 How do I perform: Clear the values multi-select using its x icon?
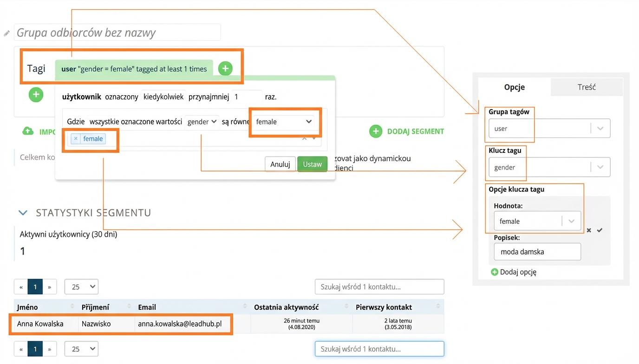[x=305, y=138]
